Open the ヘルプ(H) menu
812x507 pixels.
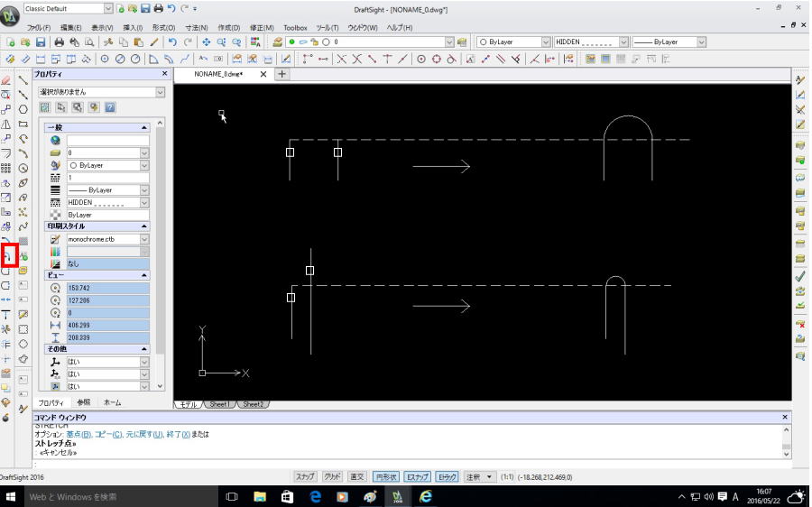coord(400,27)
